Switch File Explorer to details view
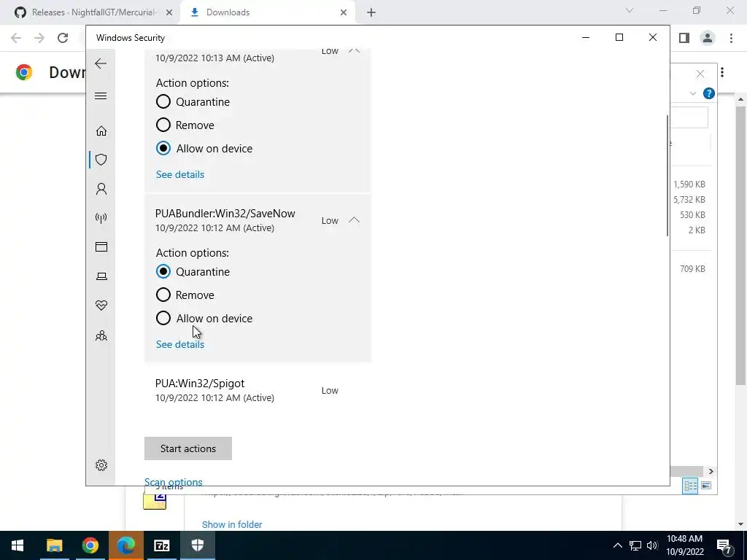The height and width of the screenshot is (560, 747). 690,486
